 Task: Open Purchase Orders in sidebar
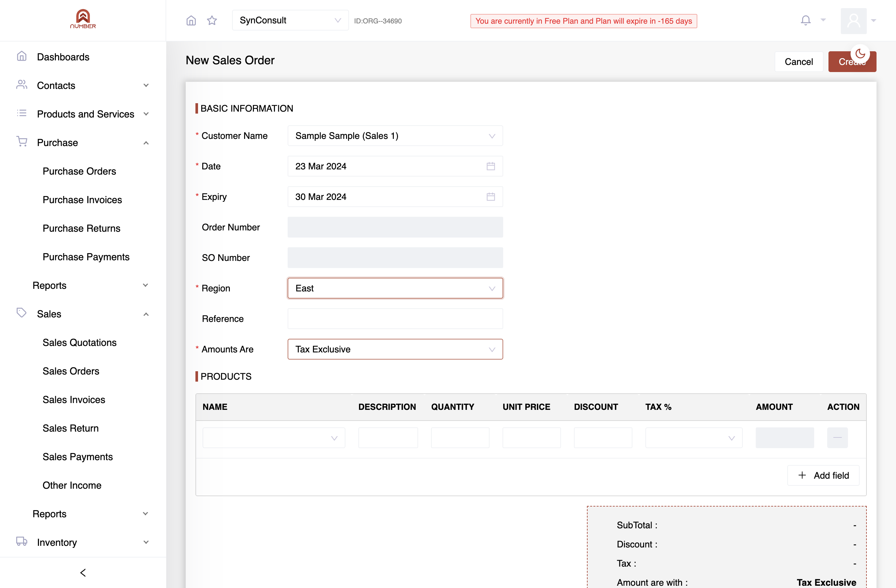click(80, 171)
